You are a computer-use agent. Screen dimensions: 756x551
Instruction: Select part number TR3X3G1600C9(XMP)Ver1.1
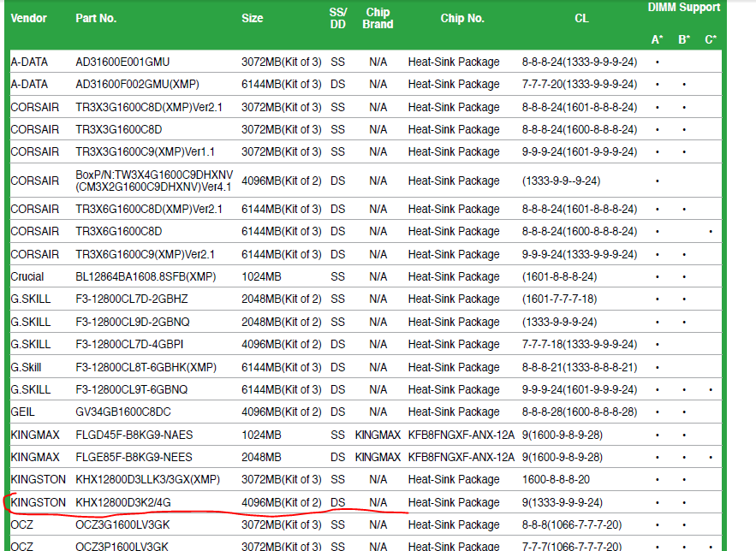(x=146, y=151)
